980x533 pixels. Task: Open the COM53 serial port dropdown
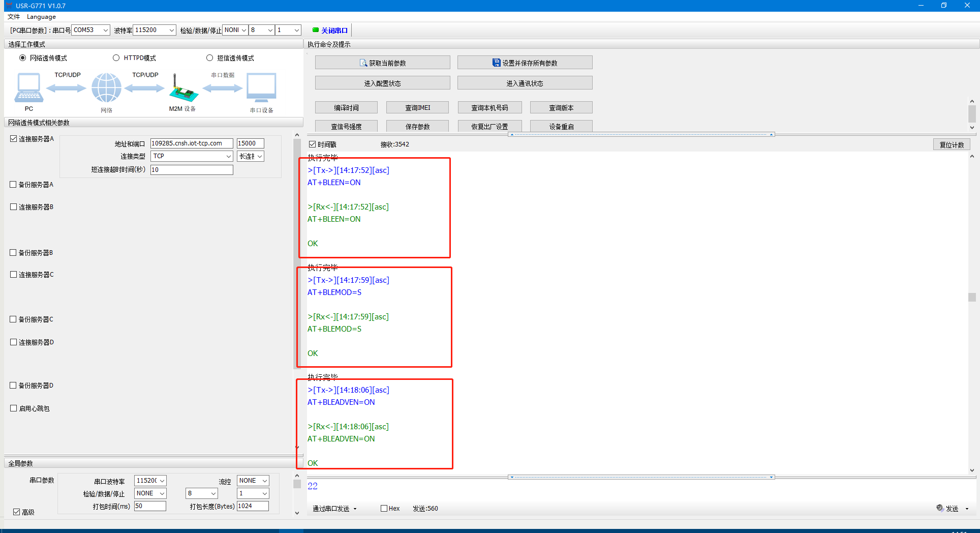tap(105, 30)
